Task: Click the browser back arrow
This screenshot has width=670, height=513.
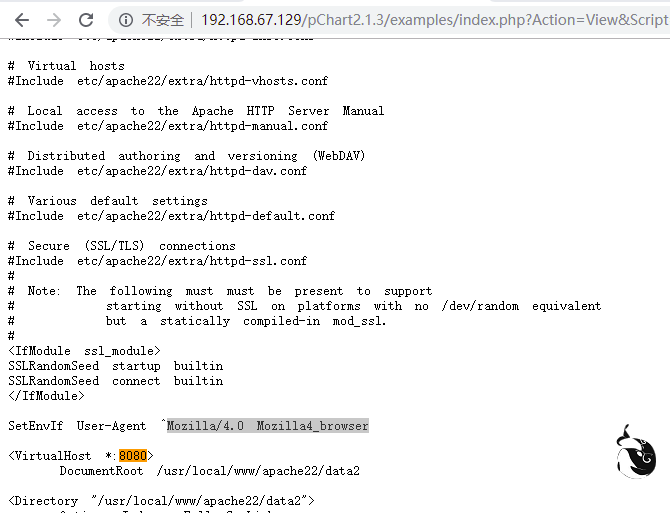Action: click(21, 20)
